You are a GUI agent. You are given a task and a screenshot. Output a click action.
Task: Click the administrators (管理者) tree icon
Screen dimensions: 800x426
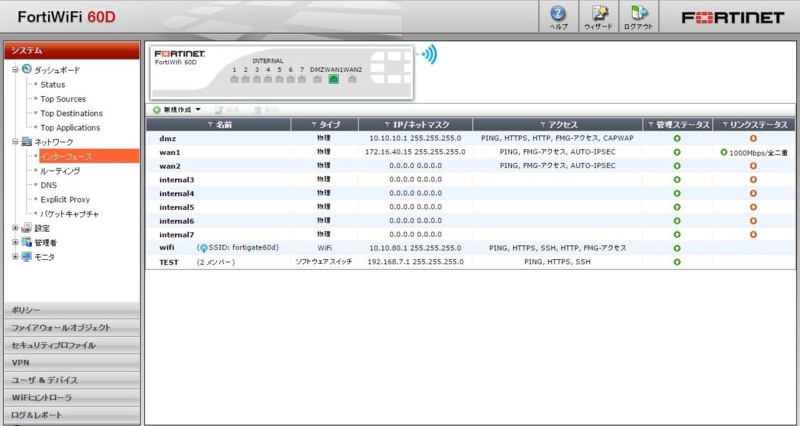[27, 242]
